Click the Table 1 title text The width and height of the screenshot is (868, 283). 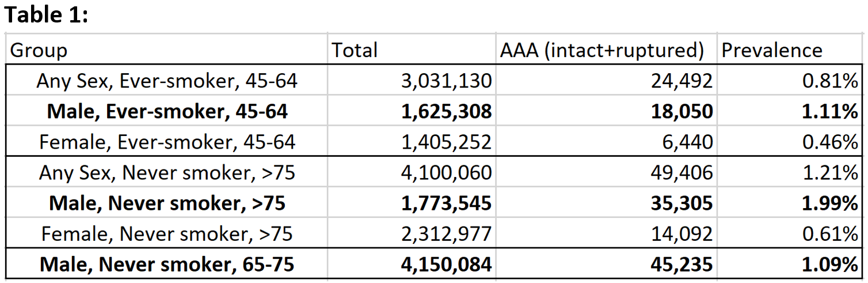point(46,16)
